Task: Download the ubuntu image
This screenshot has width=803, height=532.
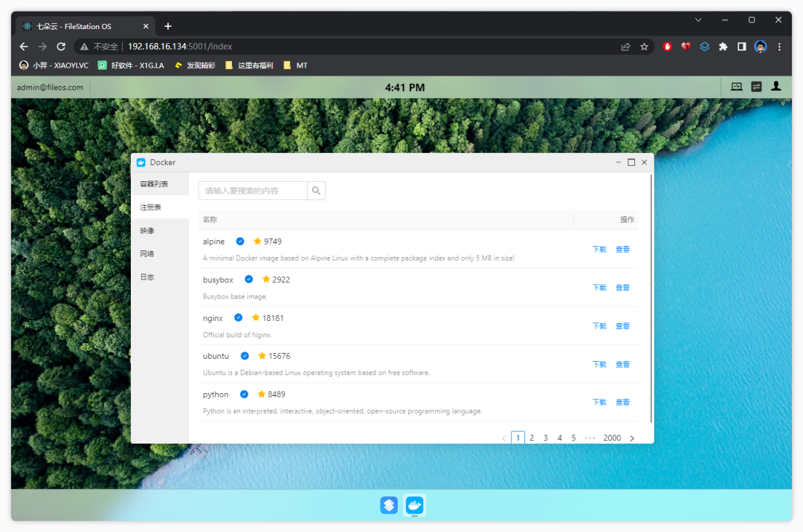Action: 599,364
